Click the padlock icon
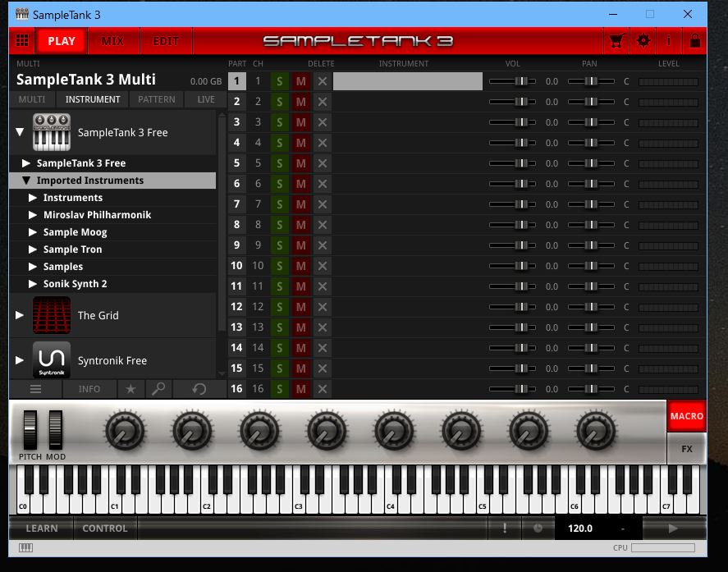 pyautogui.click(x=695, y=41)
